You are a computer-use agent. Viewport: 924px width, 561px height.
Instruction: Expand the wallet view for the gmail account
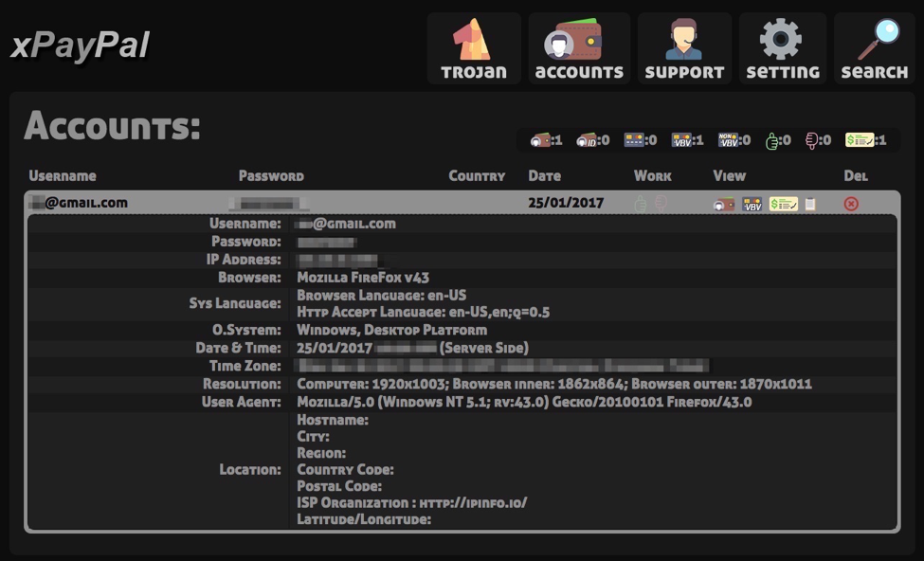(725, 202)
